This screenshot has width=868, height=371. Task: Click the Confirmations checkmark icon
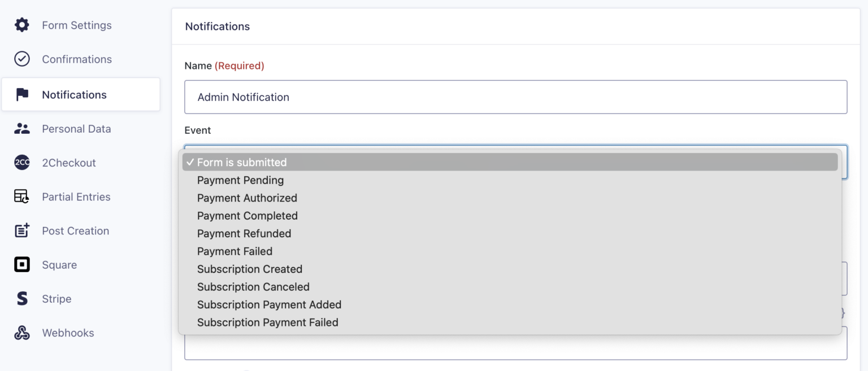21,59
